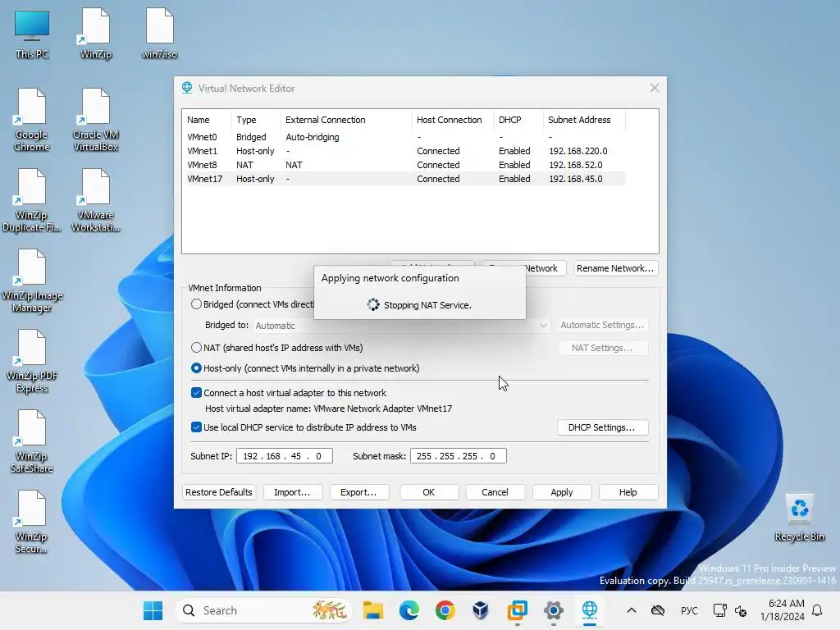
Task: Select the Host-only radio option
Action: click(196, 368)
